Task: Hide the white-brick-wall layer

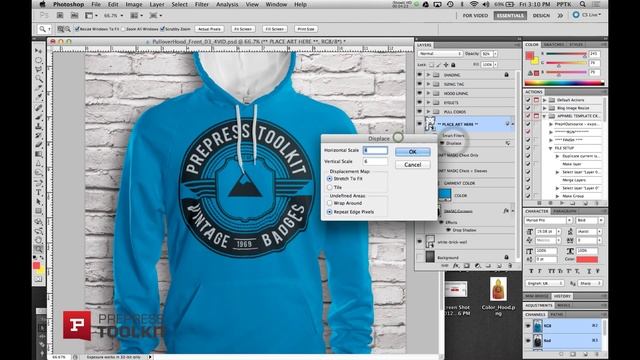Action: (420, 242)
